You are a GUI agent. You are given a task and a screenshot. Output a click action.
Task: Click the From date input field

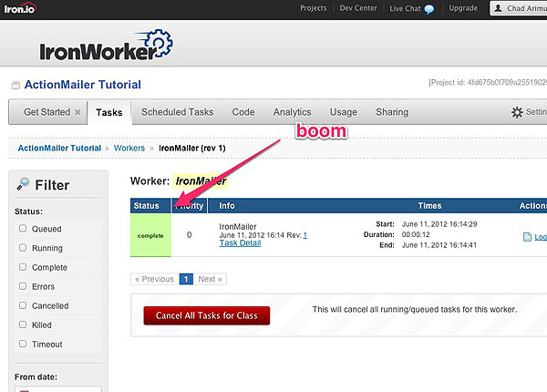pos(58,388)
